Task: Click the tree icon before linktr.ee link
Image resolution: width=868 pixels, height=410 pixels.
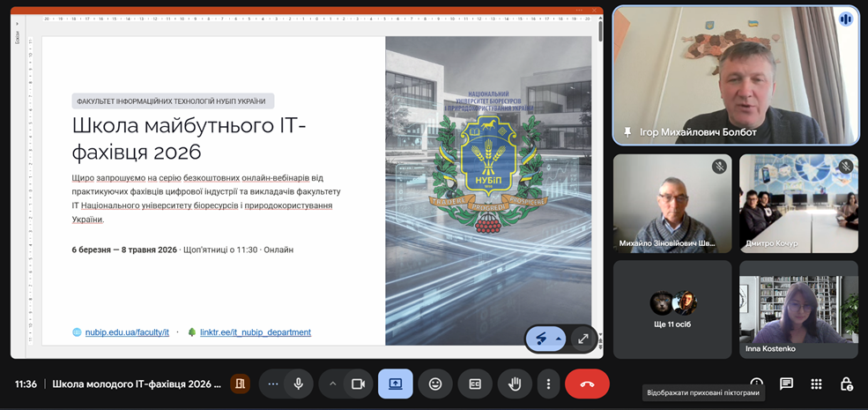Action: [192, 332]
